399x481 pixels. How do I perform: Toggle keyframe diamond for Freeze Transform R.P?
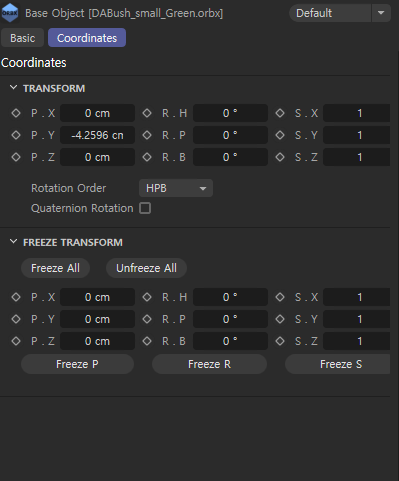tap(147, 319)
